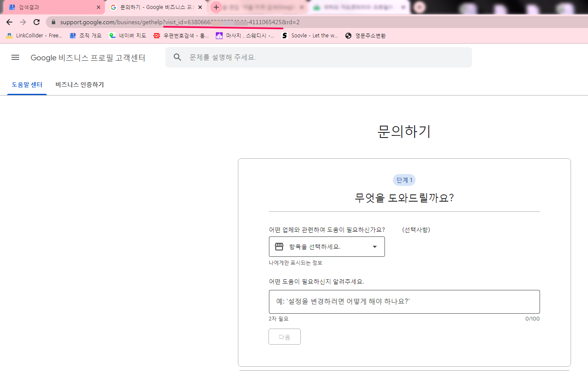Click the 다음 button
This screenshot has height=371, width=588.
(284, 336)
